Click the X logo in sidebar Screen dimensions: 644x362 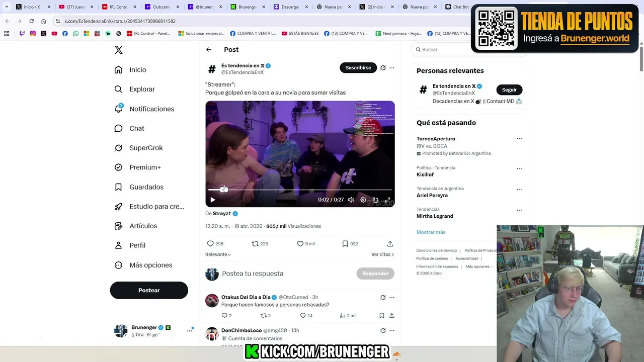118,50
